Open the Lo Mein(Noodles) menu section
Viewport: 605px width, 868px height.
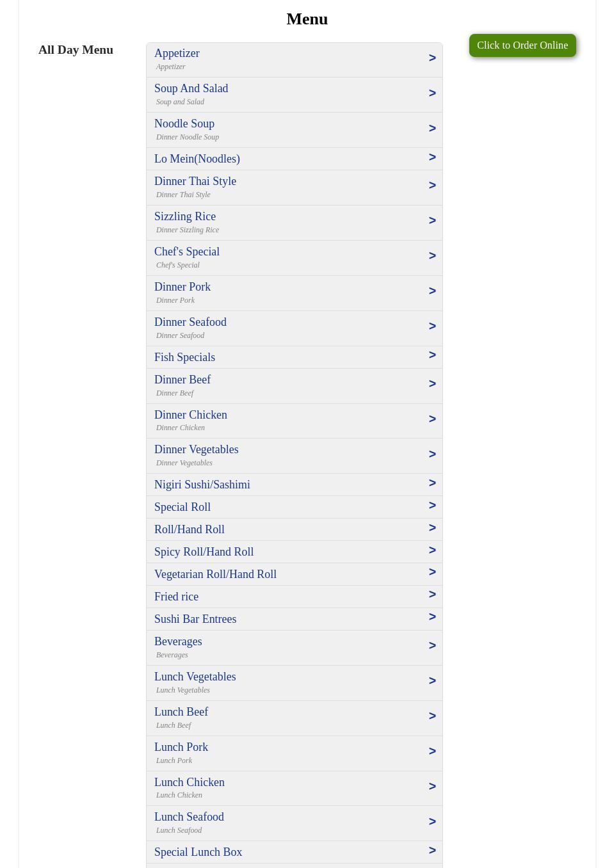tap(197, 159)
